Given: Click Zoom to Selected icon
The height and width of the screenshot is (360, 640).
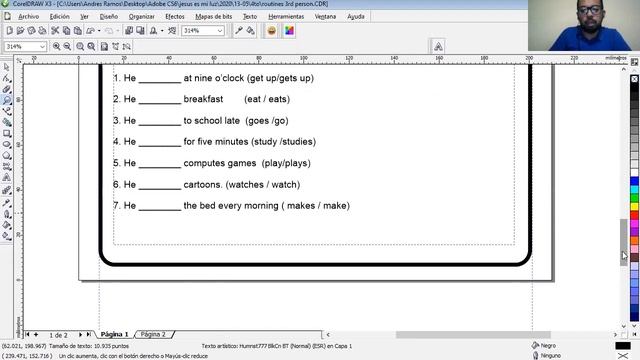Looking at the screenshot, I should pyautogui.click(x=80, y=47).
